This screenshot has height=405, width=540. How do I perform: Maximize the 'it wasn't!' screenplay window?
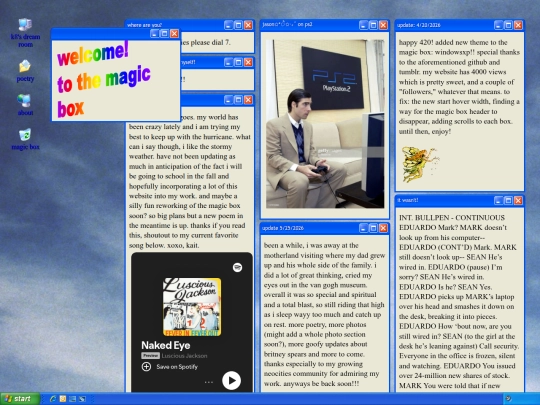tap(508, 200)
